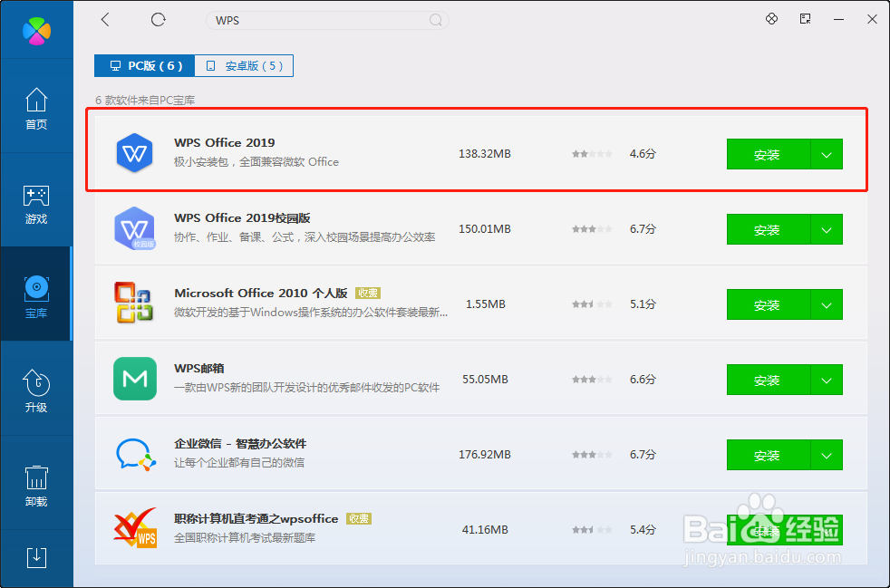Image resolution: width=890 pixels, height=588 pixels.
Task: Click the 176.92MB size text
Action: click(485, 455)
